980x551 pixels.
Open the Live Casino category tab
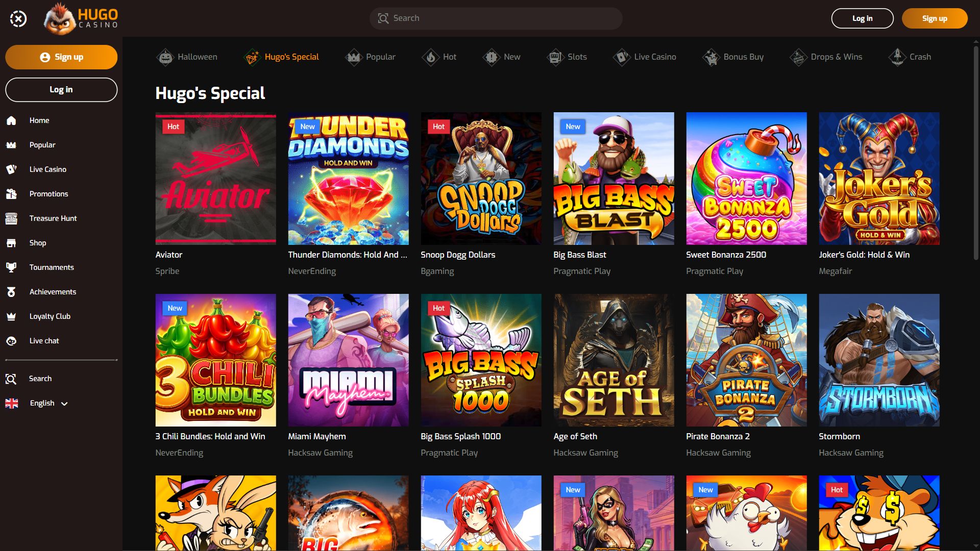click(x=645, y=57)
